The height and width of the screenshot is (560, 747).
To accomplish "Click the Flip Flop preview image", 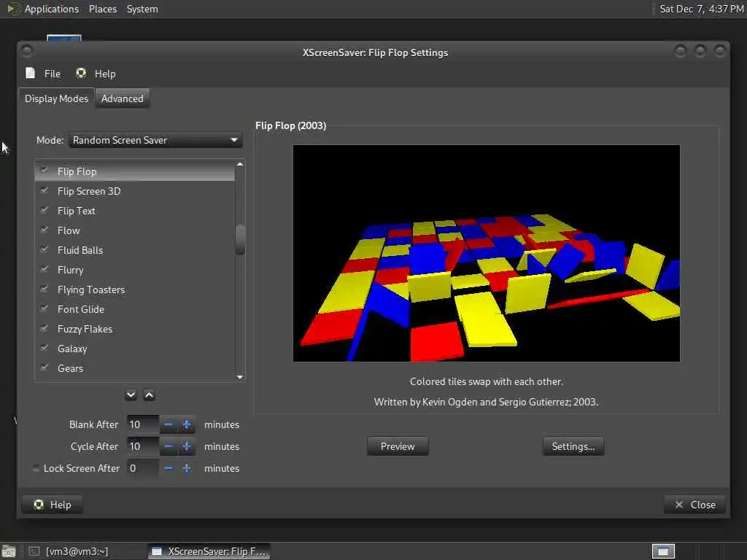I will pyautogui.click(x=487, y=253).
